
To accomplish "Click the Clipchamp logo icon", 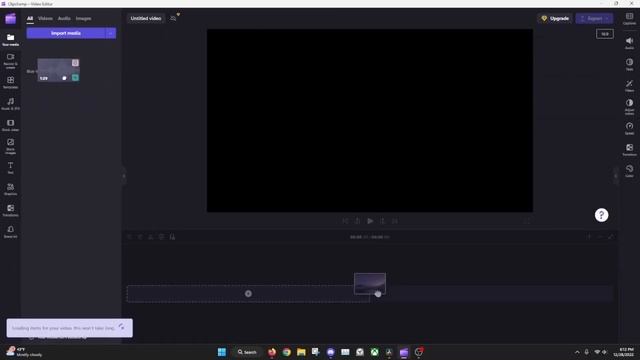I will point(11,18).
